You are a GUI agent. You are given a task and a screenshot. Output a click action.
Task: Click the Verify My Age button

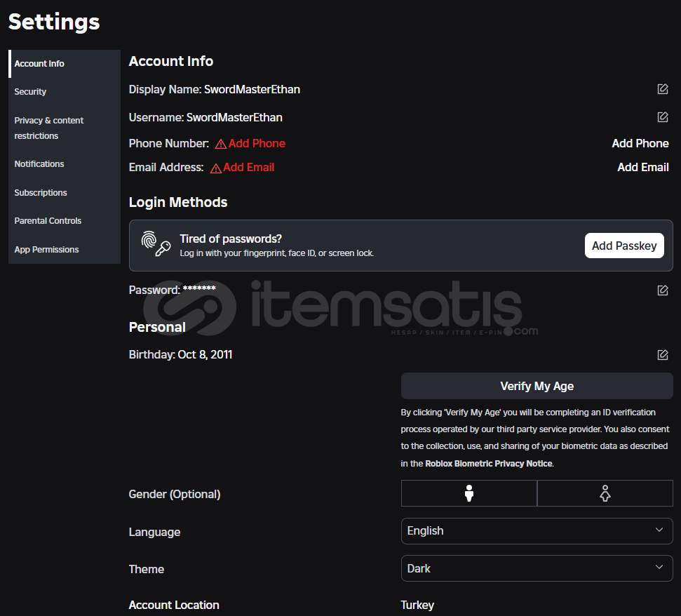537,386
